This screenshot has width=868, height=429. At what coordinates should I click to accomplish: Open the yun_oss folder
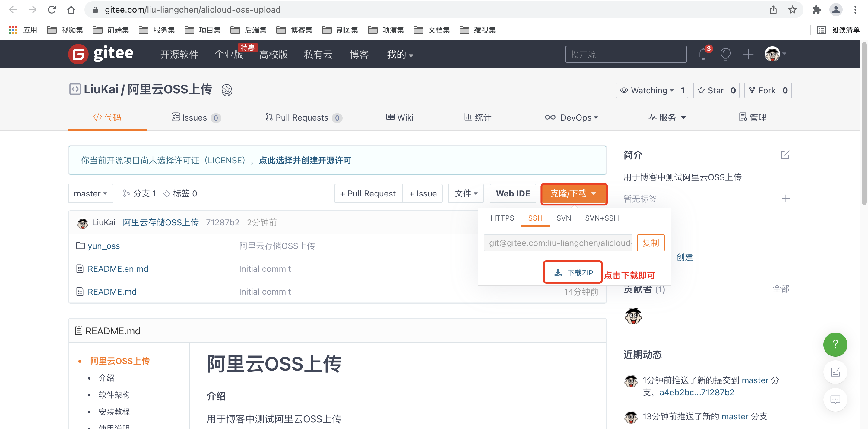103,246
